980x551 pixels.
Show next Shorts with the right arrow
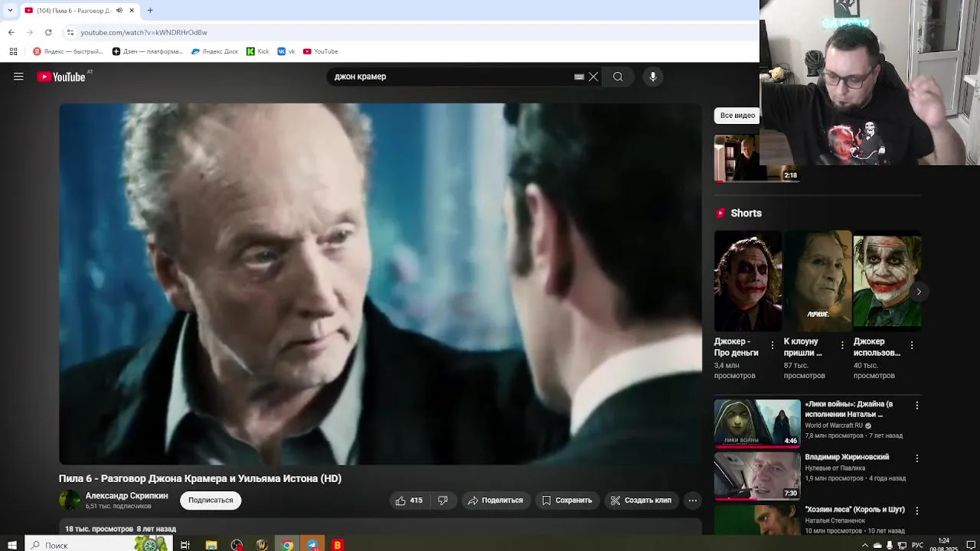(x=918, y=292)
